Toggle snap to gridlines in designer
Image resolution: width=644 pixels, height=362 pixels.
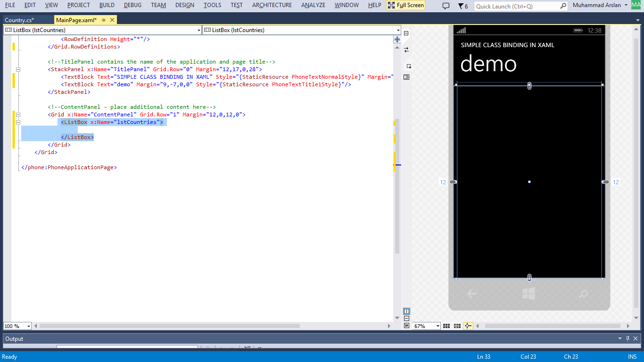(x=457, y=326)
